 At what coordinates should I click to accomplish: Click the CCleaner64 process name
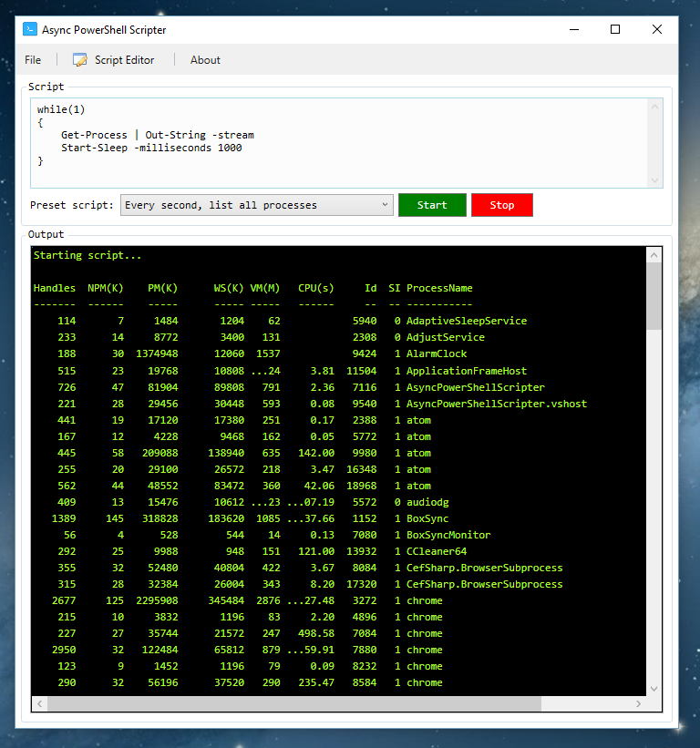[437, 551]
